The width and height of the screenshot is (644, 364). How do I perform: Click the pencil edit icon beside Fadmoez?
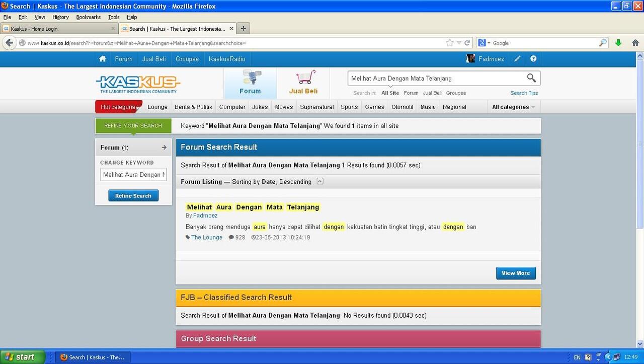click(x=517, y=59)
